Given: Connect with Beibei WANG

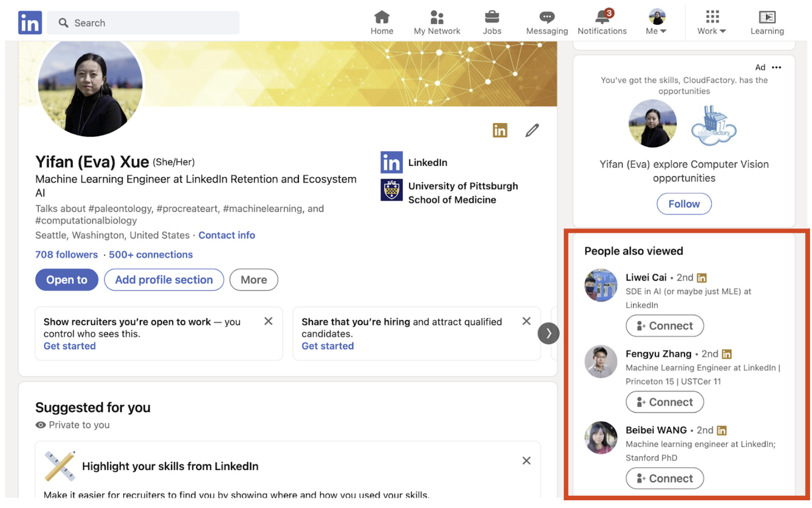Looking at the screenshot, I should click(665, 478).
